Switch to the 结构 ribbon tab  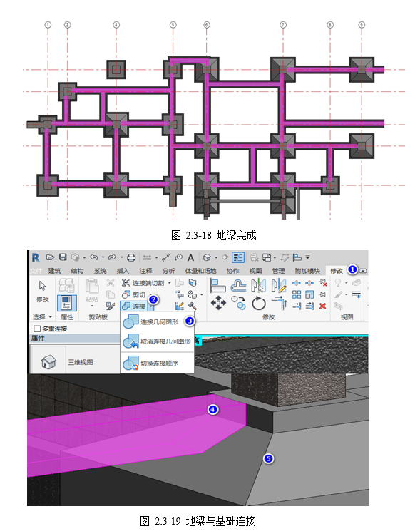click(x=77, y=271)
